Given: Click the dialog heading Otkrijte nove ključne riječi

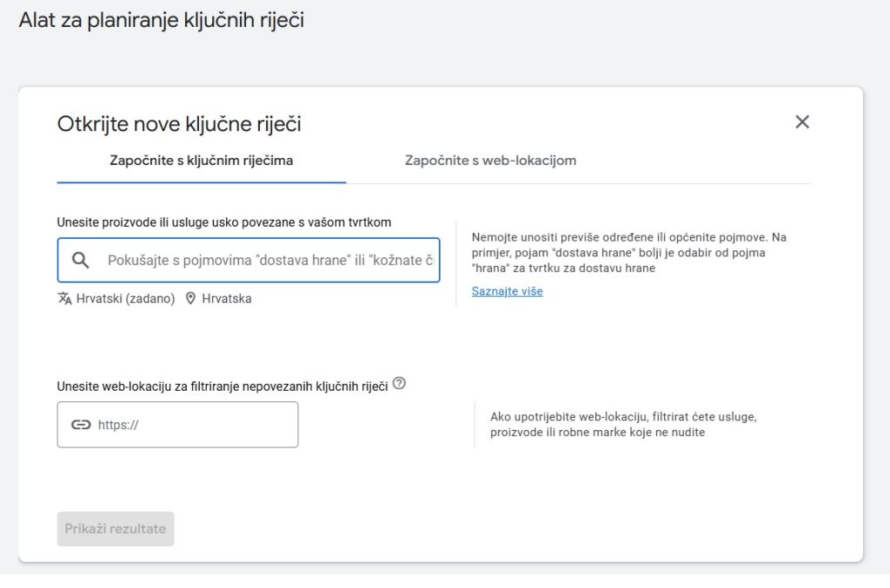Looking at the screenshot, I should (179, 124).
